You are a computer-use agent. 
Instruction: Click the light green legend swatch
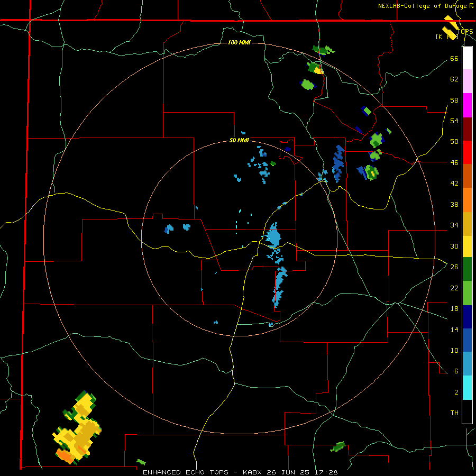tap(467, 293)
